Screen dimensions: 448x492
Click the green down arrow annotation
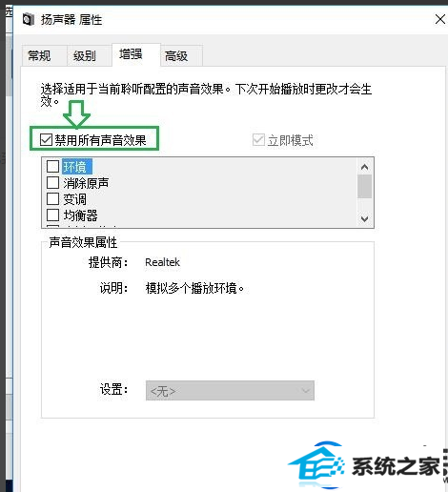(x=76, y=113)
